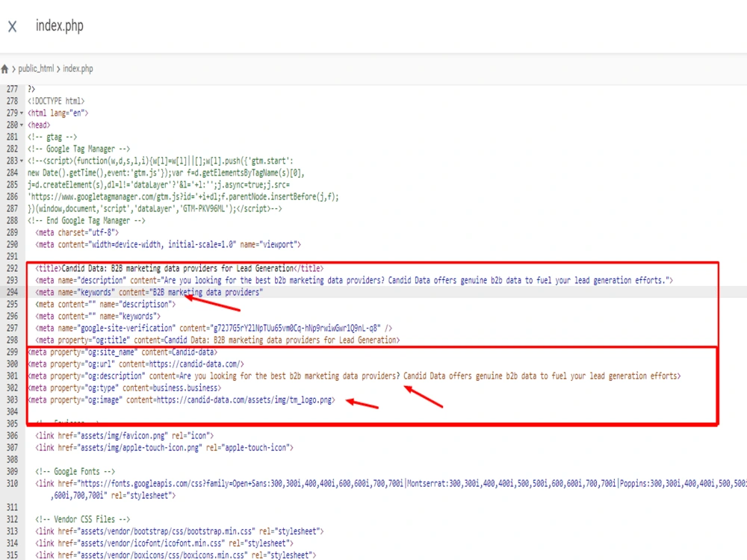Click the Google Tag Manager comment
Image resolution: width=747 pixels, height=560 pixels.
coord(78,149)
